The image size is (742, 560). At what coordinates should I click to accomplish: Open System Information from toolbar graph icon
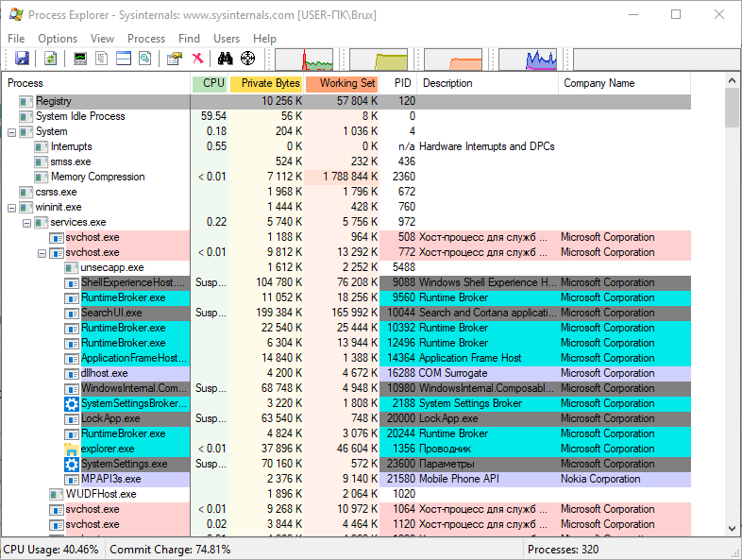pyautogui.click(x=80, y=59)
